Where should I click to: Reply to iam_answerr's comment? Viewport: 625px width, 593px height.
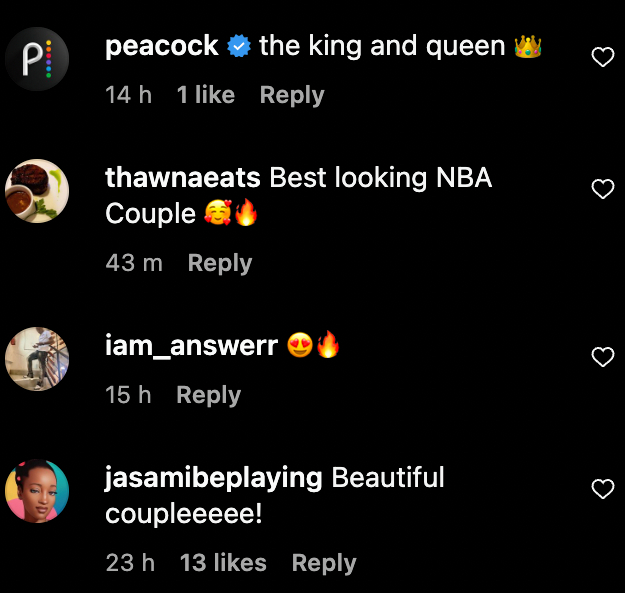coord(208,395)
